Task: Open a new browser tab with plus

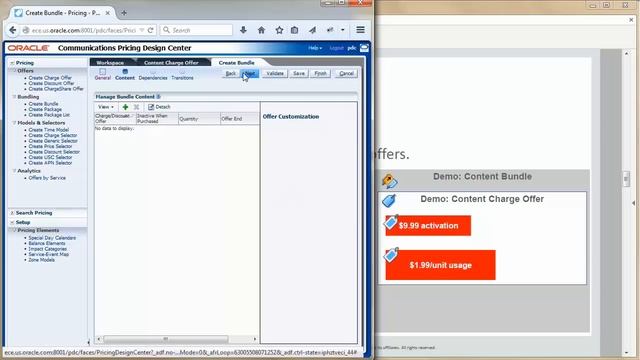Action: tap(124, 13)
